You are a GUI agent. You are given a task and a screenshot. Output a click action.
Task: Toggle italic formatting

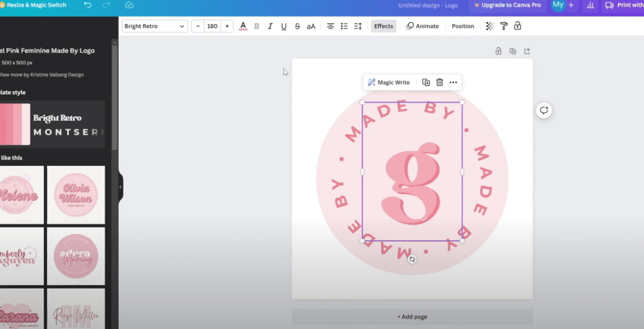click(270, 26)
